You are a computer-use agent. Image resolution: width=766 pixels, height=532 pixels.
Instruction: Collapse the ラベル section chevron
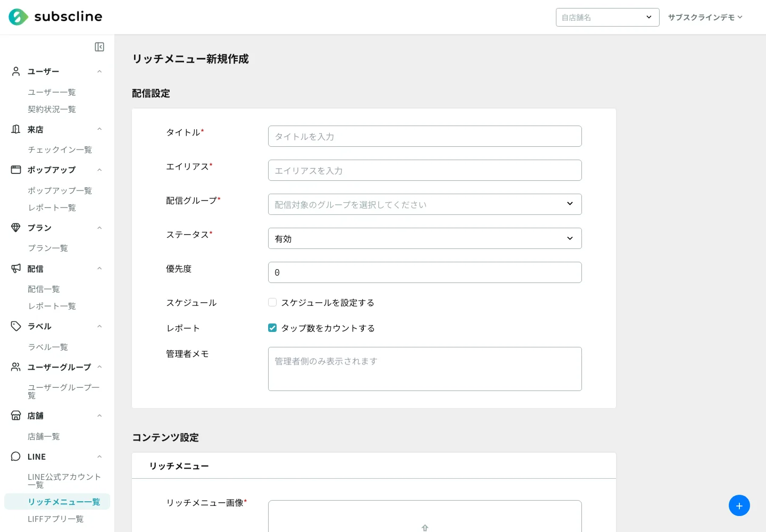click(x=99, y=326)
